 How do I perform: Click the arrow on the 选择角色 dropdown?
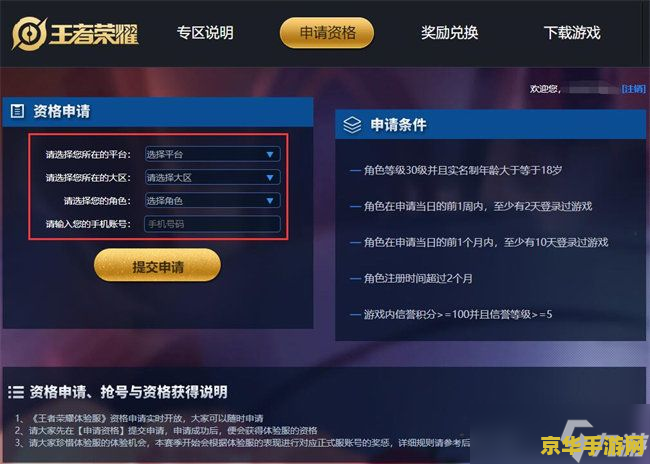(270, 201)
